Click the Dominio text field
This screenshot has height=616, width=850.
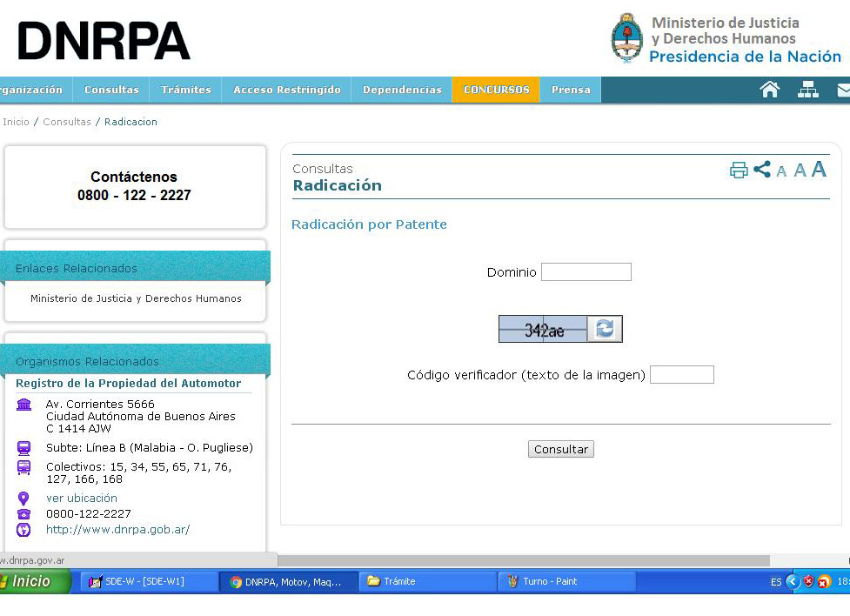[x=586, y=272]
